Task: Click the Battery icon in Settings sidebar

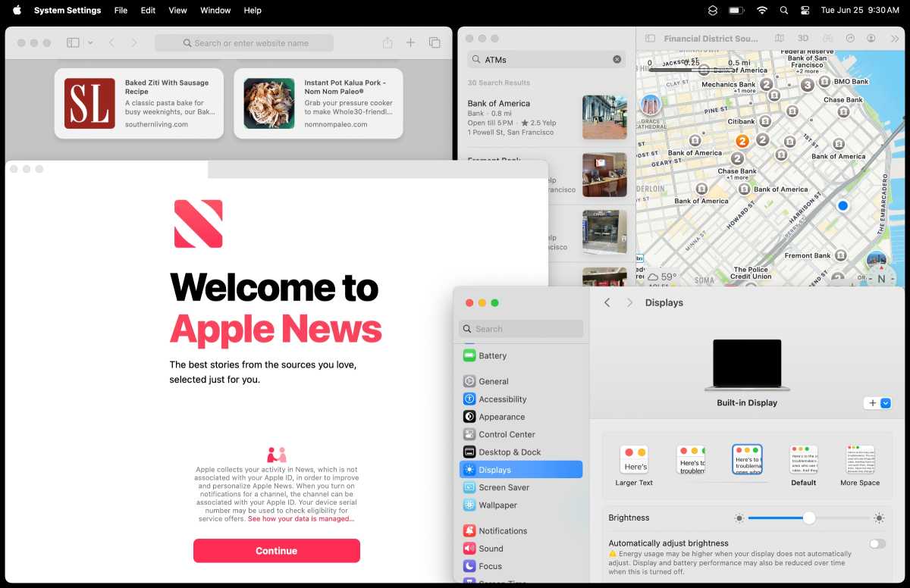Action: 469,355
